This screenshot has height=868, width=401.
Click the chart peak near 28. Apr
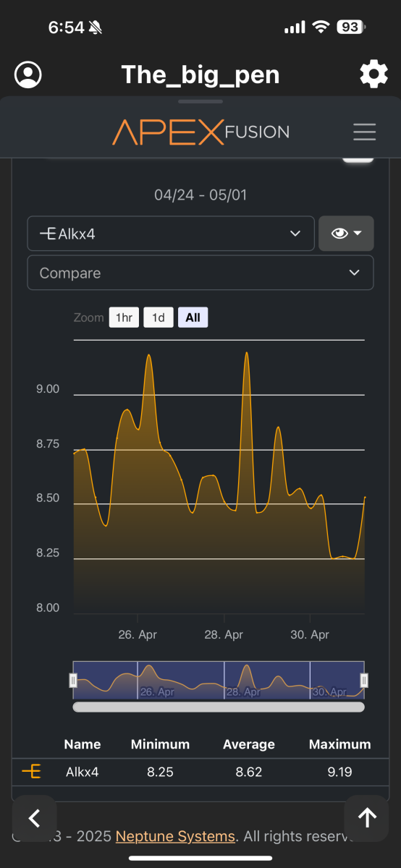pyautogui.click(x=247, y=354)
